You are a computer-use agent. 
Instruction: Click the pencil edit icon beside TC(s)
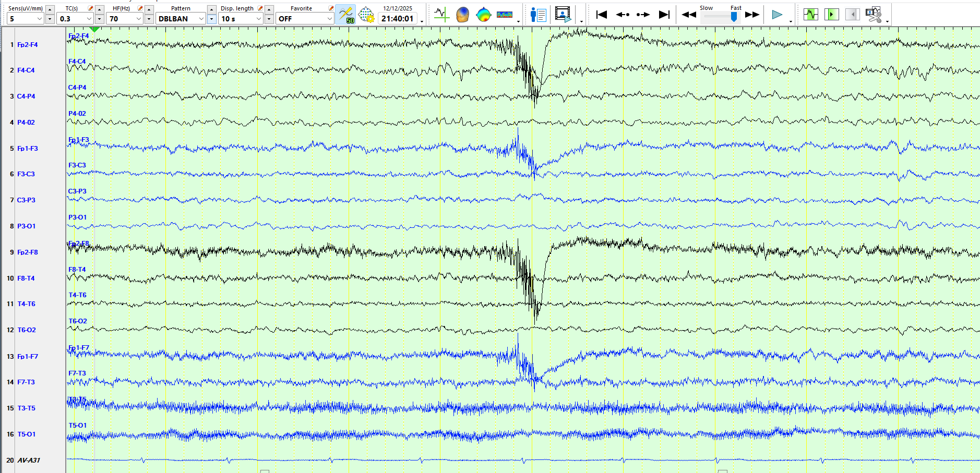(91, 8)
